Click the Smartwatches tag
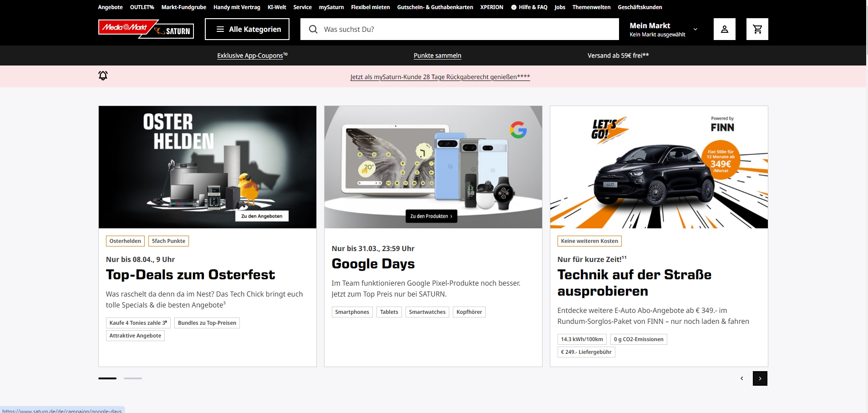This screenshot has width=868, height=413. coord(427,312)
